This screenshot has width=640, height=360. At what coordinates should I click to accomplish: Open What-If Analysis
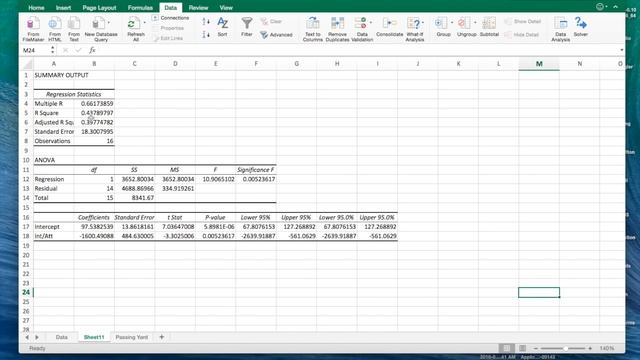[x=415, y=29]
